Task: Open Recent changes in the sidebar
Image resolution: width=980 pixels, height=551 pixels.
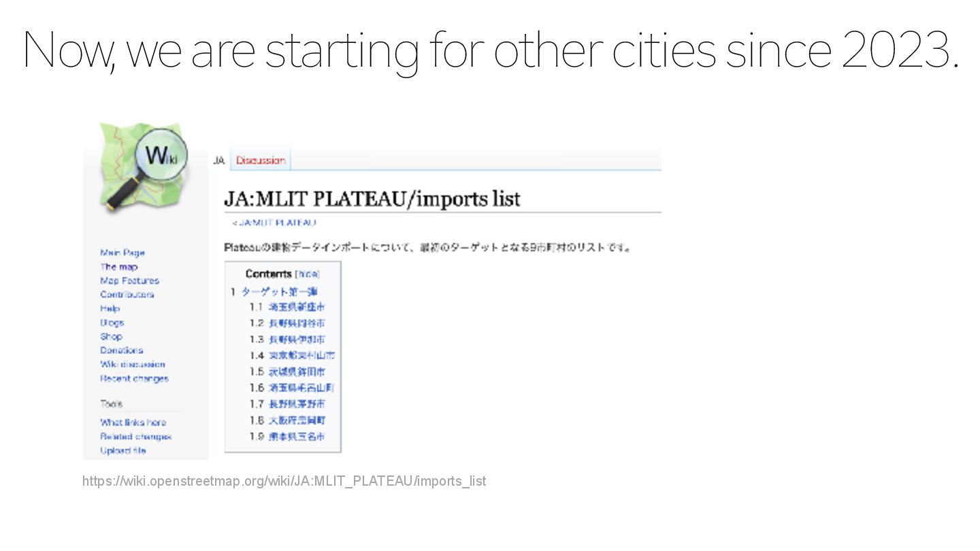Action: (134, 378)
